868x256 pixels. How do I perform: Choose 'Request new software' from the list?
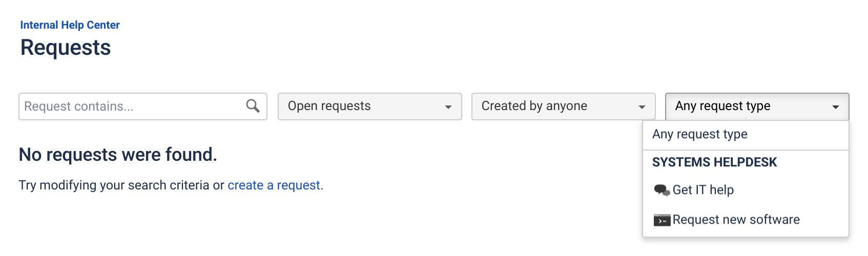tap(746, 220)
